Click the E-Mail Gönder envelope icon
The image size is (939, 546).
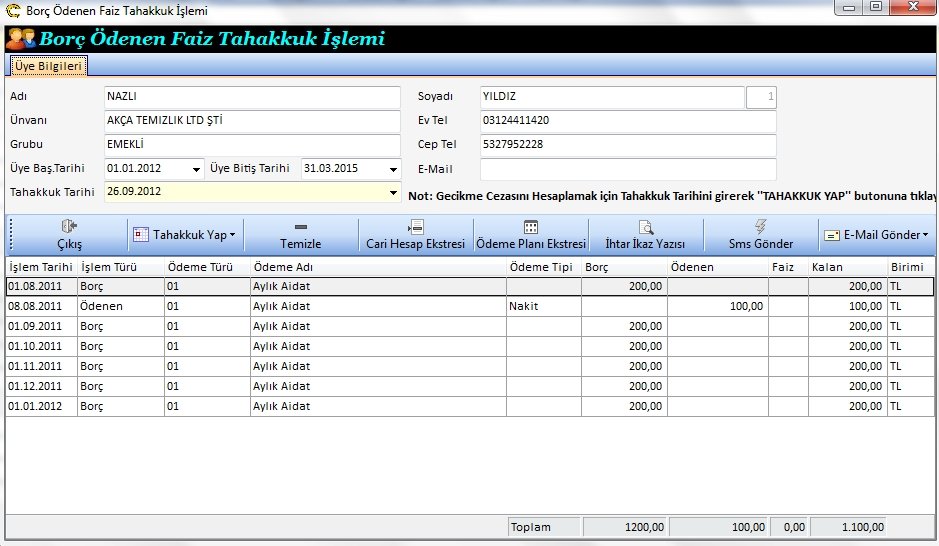coord(831,235)
